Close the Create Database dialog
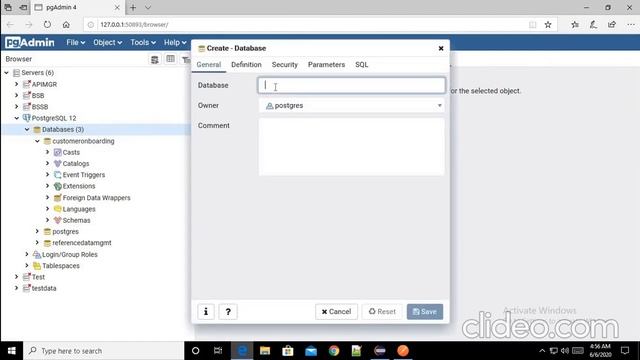Screen dimensions: 640x360 pyautogui.click(x=441, y=48)
